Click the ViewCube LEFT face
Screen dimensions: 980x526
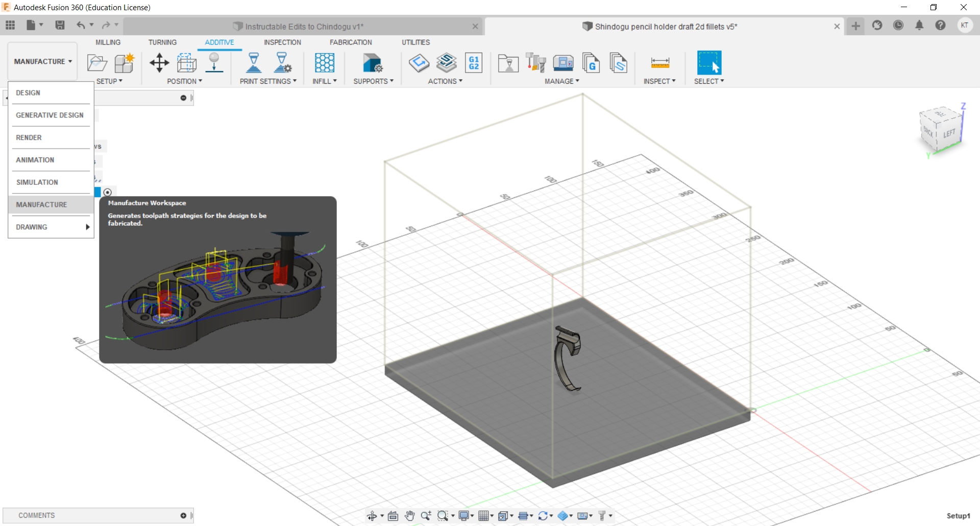tap(949, 134)
